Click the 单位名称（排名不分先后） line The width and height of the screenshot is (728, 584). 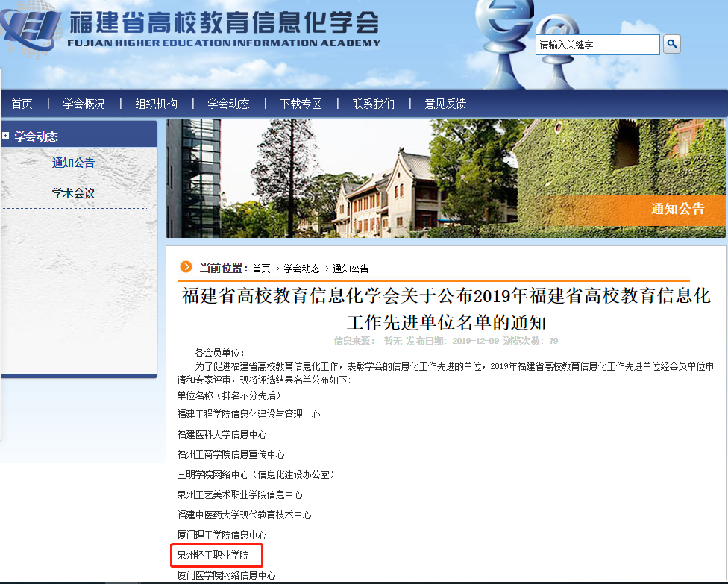point(229,395)
